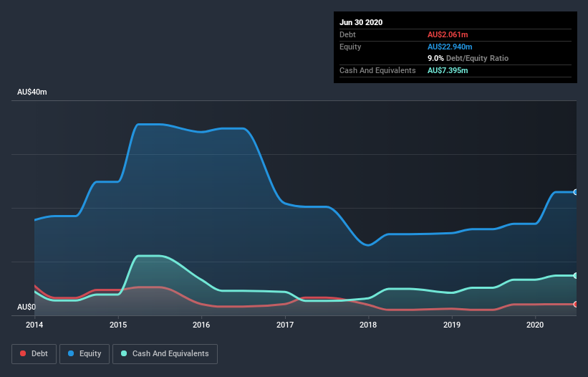This screenshot has width=588, height=377.
Task: Click the blue Equity legend dot
Action: click(x=71, y=353)
